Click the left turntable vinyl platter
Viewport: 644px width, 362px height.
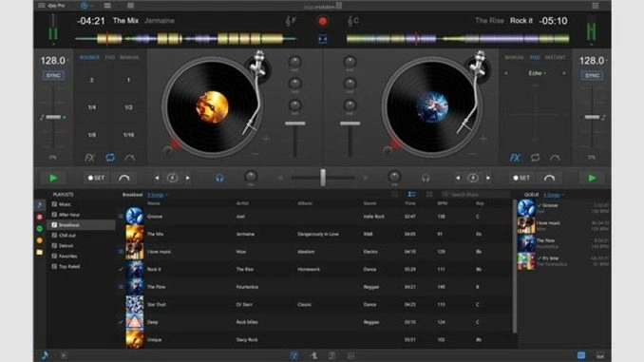click(213, 107)
